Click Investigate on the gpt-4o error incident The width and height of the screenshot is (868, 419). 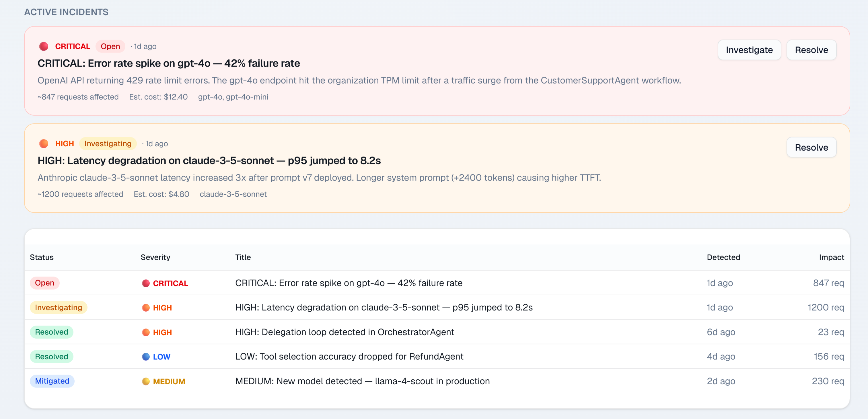750,50
